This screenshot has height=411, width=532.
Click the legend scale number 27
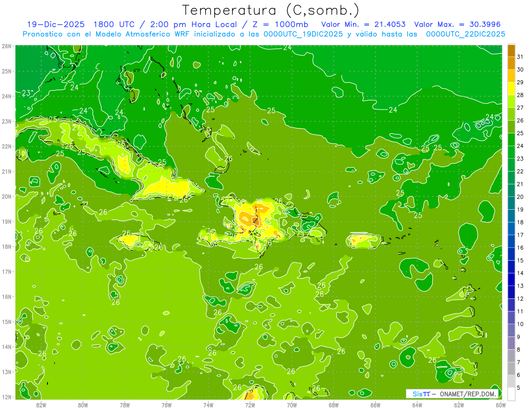(520, 108)
